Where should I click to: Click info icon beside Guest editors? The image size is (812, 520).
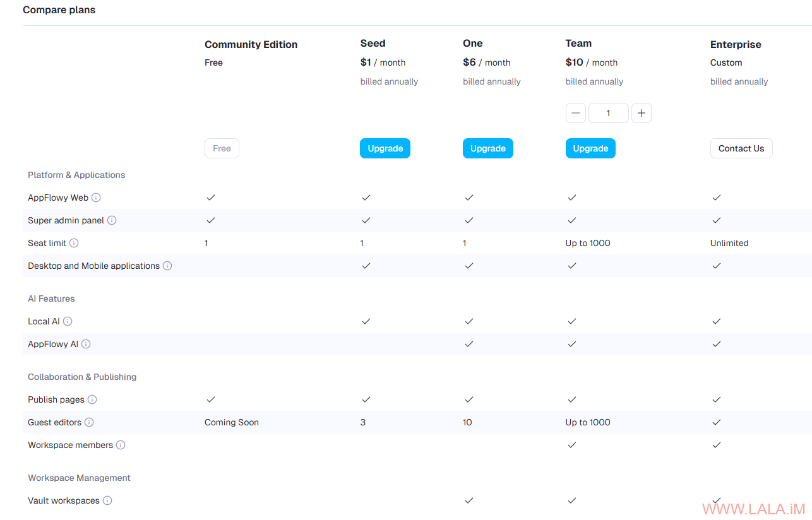pos(89,422)
